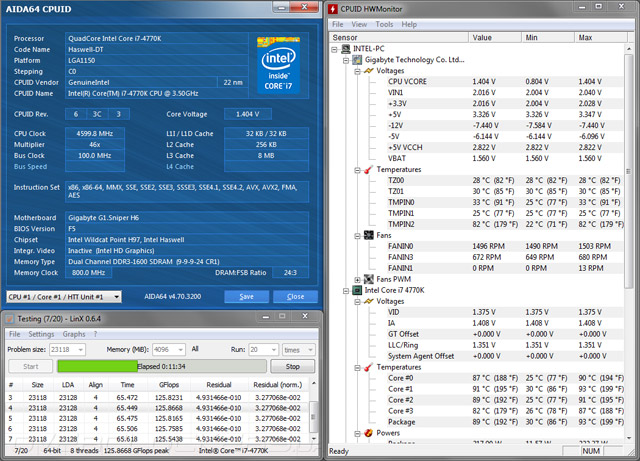The height and width of the screenshot is (461, 640).
Task: Collapse the motherboard Voltages group
Action: [357, 71]
